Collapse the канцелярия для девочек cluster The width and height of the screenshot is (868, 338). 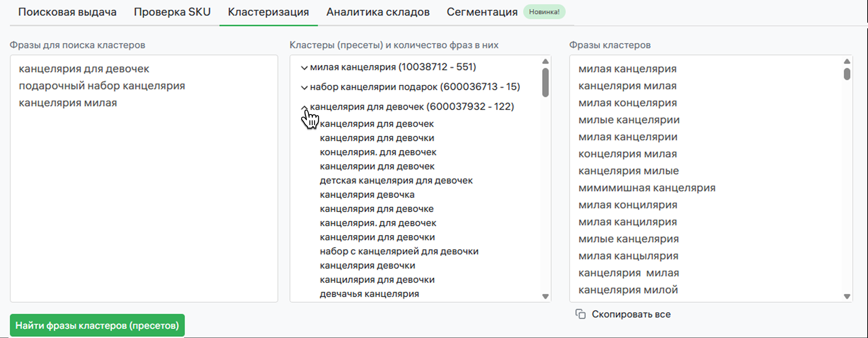[304, 107]
